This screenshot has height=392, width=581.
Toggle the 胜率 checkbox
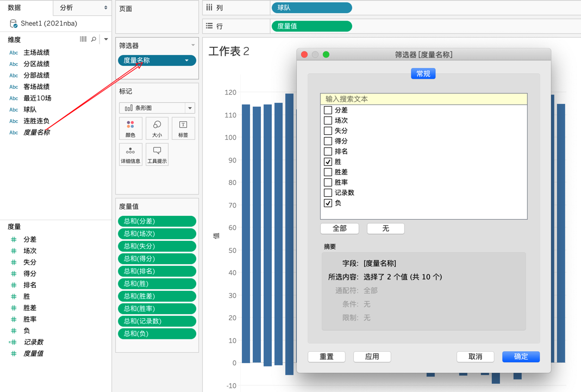(x=328, y=182)
